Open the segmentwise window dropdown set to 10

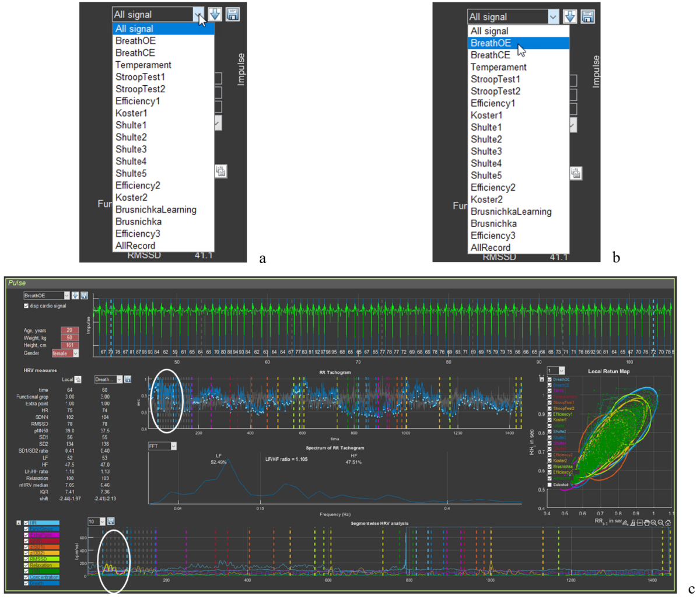(x=96, y=521)
